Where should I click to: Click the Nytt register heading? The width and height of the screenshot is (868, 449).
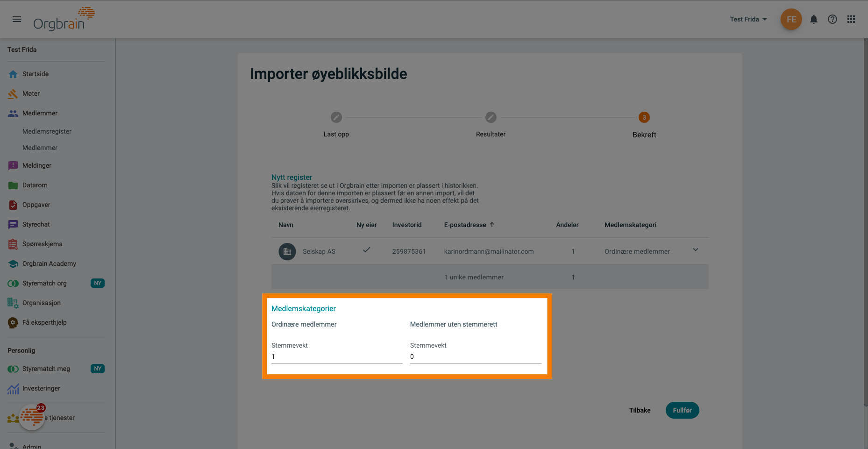pos(292,177)
